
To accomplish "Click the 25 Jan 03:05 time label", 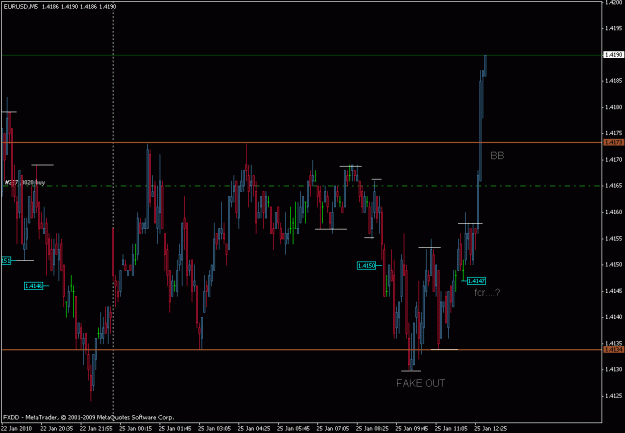I will click(x=214, y=429).
